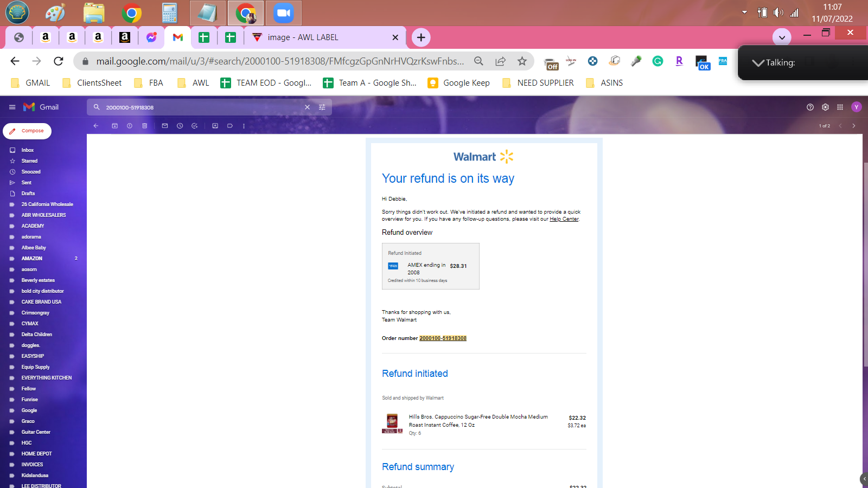Select the HOME DEPOT label
The height and width of the screenshot is (488, 868).
point(37,454)
